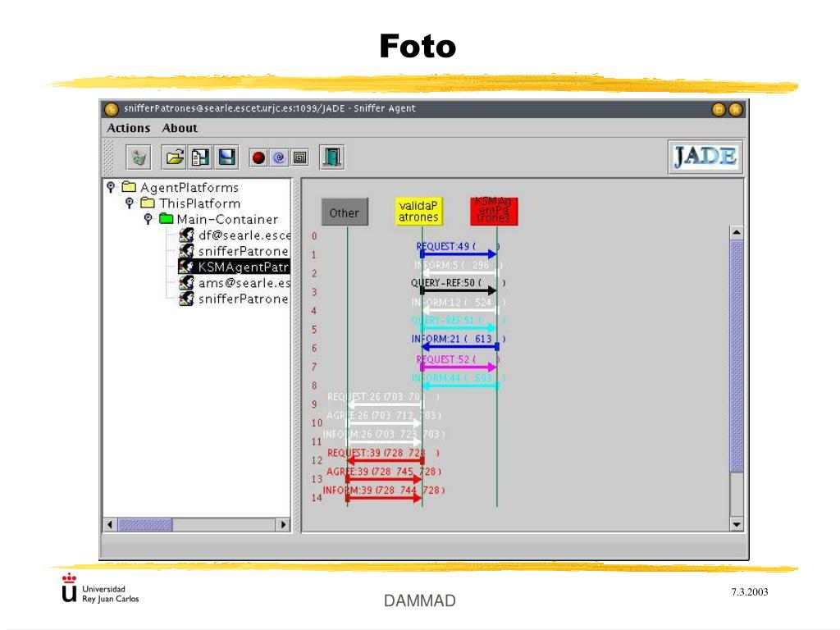
Task: Click the ThisPlatform folder icon
Action: tap(148, 203)
